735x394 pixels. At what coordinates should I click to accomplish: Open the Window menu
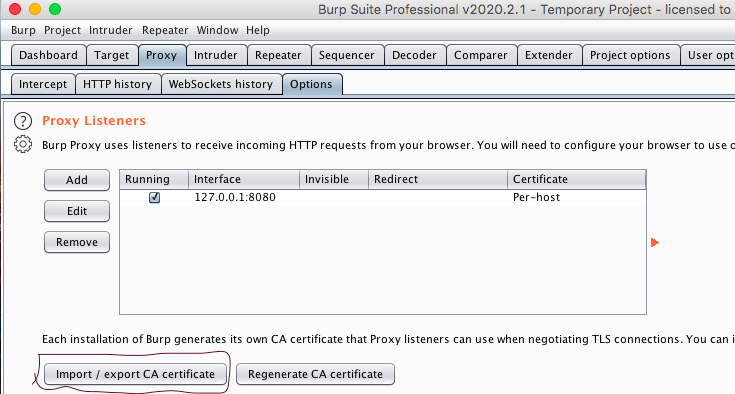(218, 30)
